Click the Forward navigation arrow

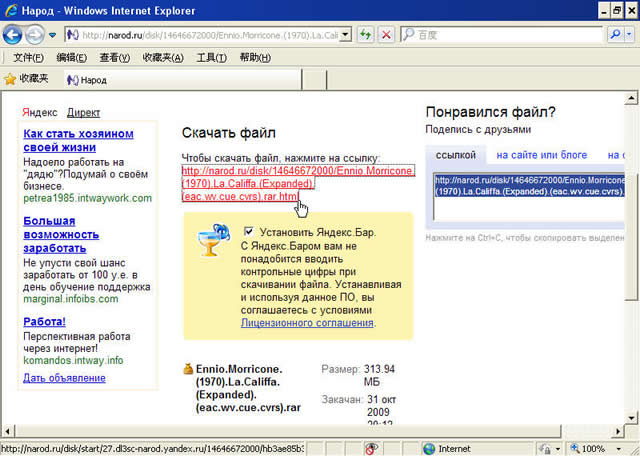coord(34,35)
